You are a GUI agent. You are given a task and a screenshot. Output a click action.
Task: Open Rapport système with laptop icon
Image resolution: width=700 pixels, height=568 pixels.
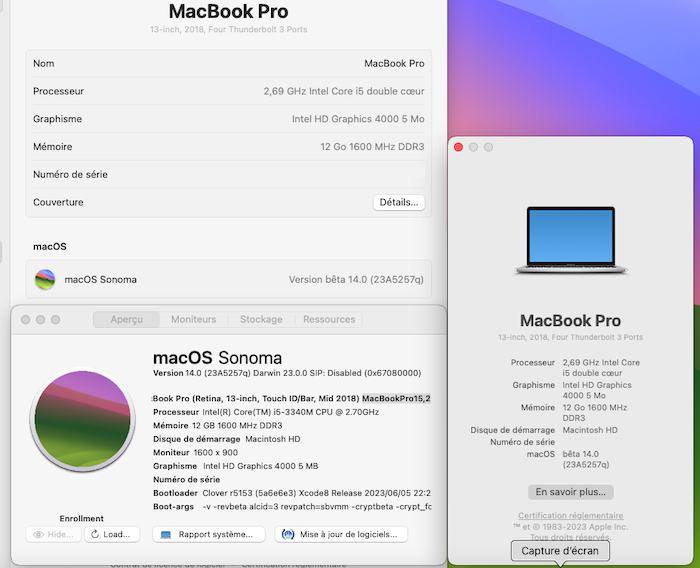pyautogui.click(x=208, y=535)
